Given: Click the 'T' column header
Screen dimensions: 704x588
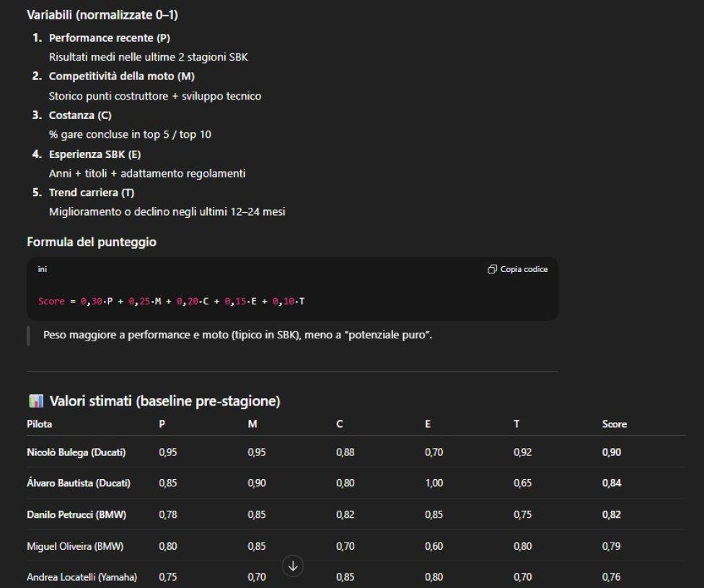Looking at the screenshot, I should click(x=516, y=424).
